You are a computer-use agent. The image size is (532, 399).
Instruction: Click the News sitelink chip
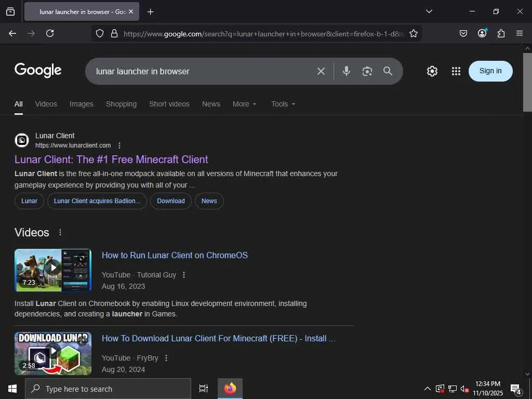point(209,201)
